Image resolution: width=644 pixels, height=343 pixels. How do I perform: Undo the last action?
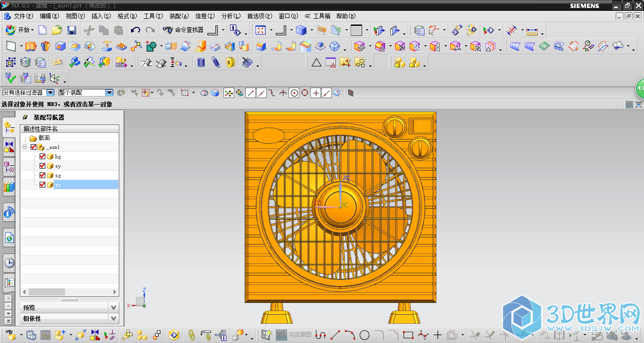[135, 30]
